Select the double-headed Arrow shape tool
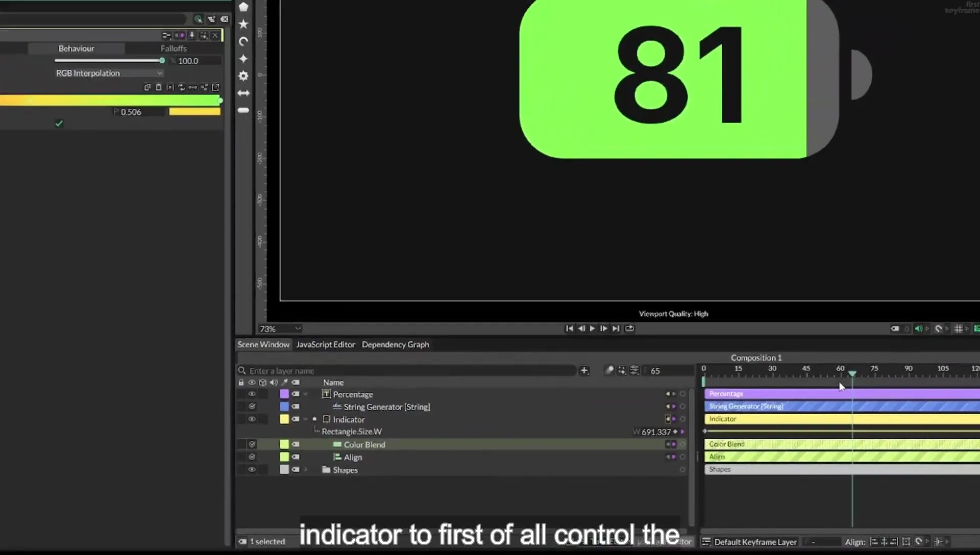Viewport: 980px width, 555px height. tap(243, 93)
